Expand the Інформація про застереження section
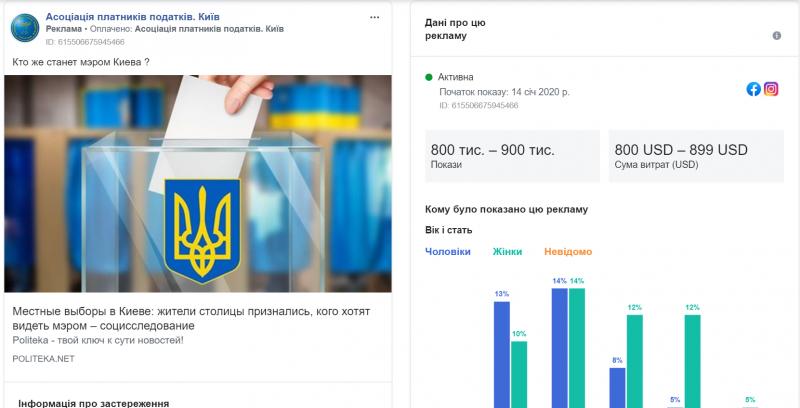 coord(94,402)
